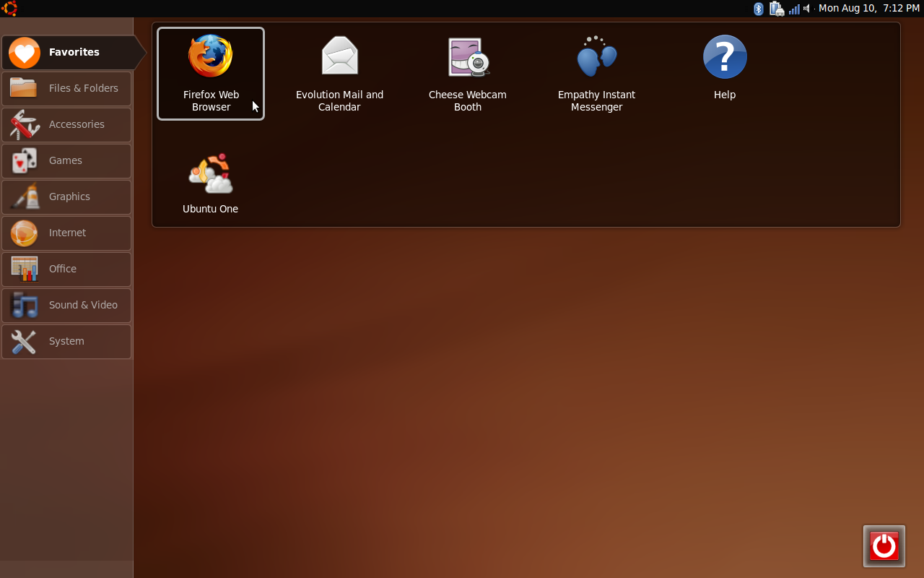Switch to the Graphics category
The width and height of the screenshot is (924, 578).
click(x=66, y=197)
